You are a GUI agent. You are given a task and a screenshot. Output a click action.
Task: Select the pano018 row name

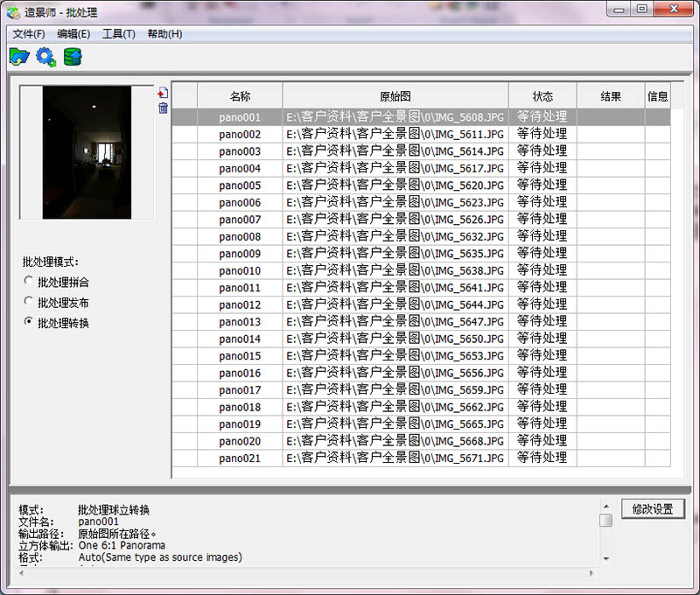[x=240, y=407]
